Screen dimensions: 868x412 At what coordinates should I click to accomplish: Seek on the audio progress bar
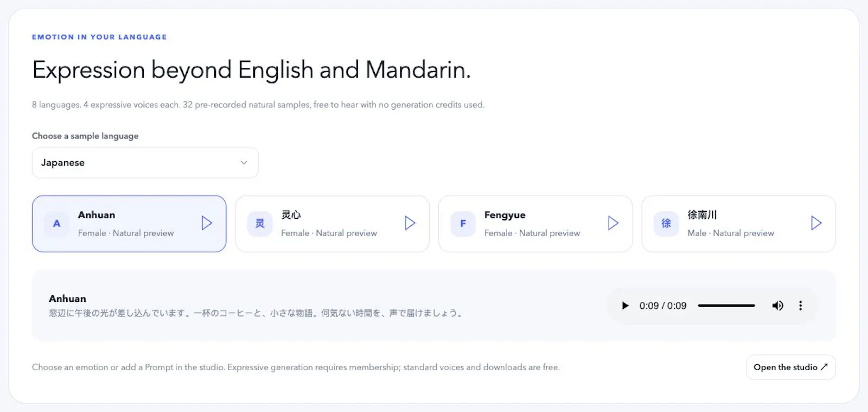tap(726, 306)
